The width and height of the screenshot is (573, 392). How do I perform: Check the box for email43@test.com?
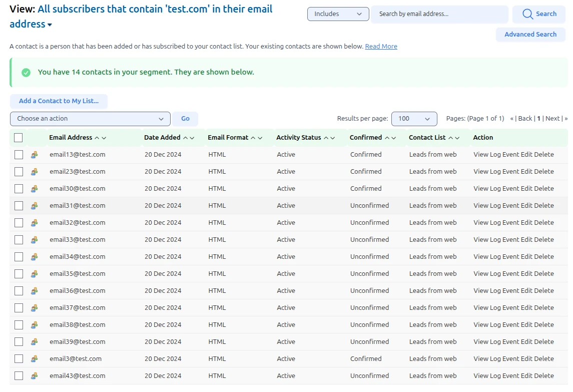click(x=19, y=376)
